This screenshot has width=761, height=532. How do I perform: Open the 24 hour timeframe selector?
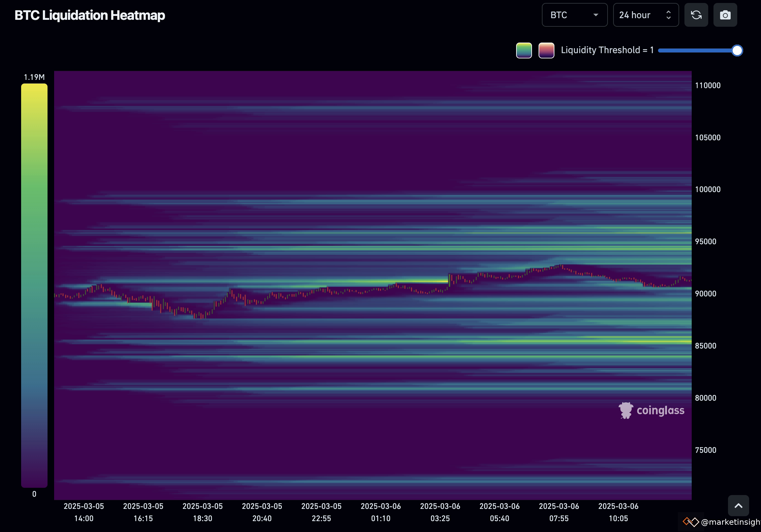click(645, 15)
